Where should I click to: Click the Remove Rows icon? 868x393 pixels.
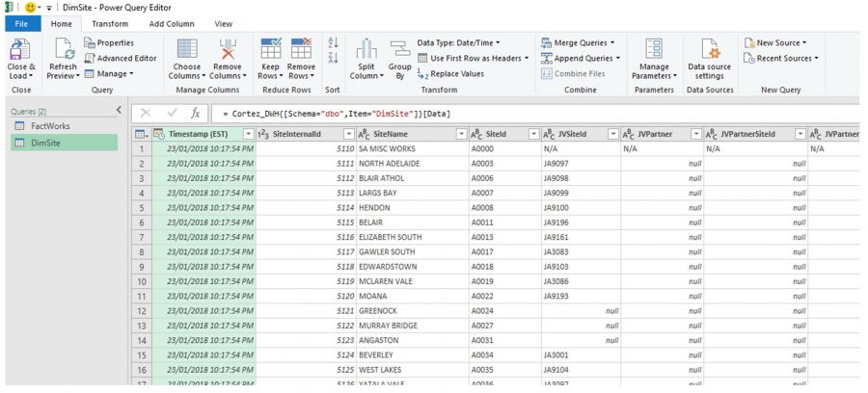pos(301,48)
